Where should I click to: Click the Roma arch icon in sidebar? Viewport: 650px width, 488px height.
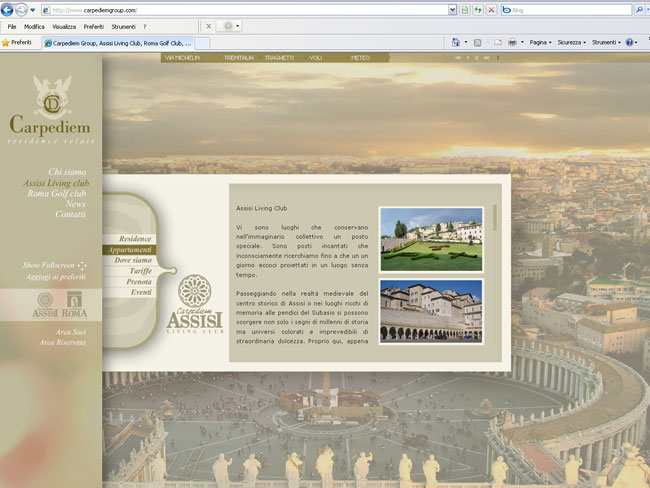pos(75,305)
